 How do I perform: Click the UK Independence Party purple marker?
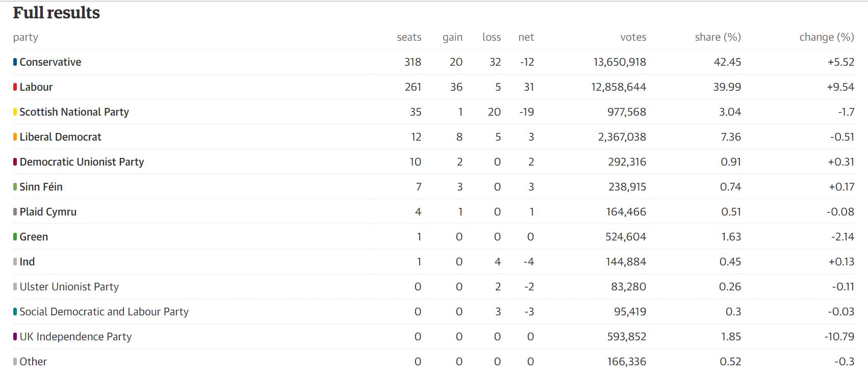[15, 337]
